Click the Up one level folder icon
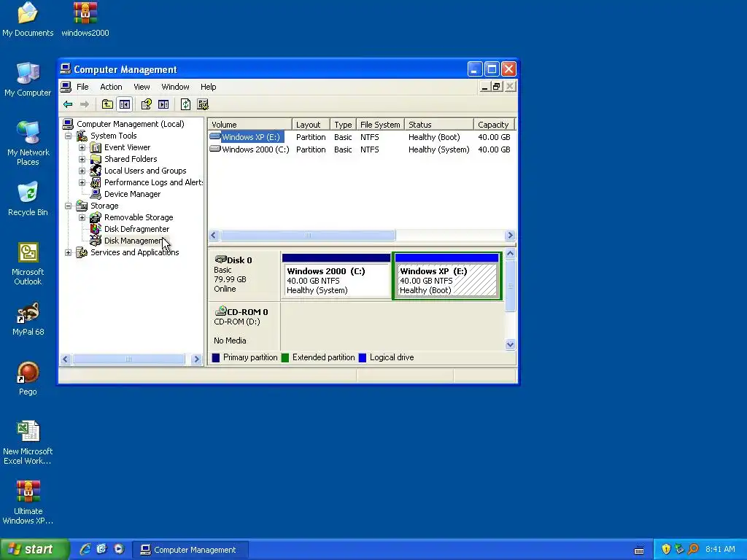747x560 pixels. [x=108, y=104]
